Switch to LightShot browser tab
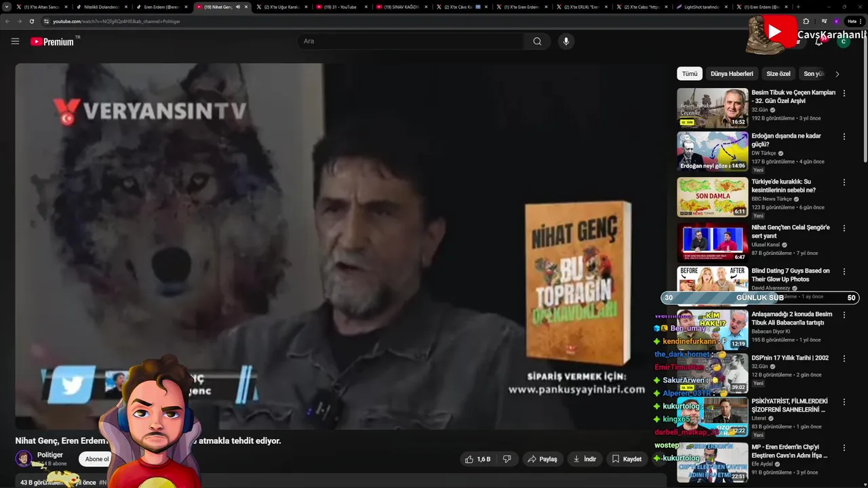Image resolution: width=868 pixels, height=488 pixels. point(701,7)
